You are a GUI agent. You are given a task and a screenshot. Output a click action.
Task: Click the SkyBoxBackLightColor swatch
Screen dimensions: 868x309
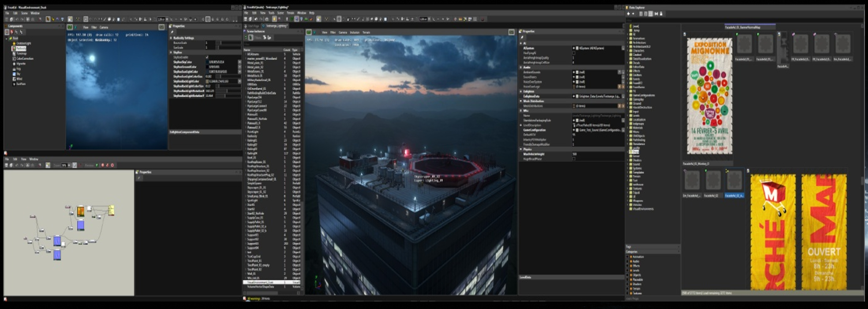(x=207, y=82)
